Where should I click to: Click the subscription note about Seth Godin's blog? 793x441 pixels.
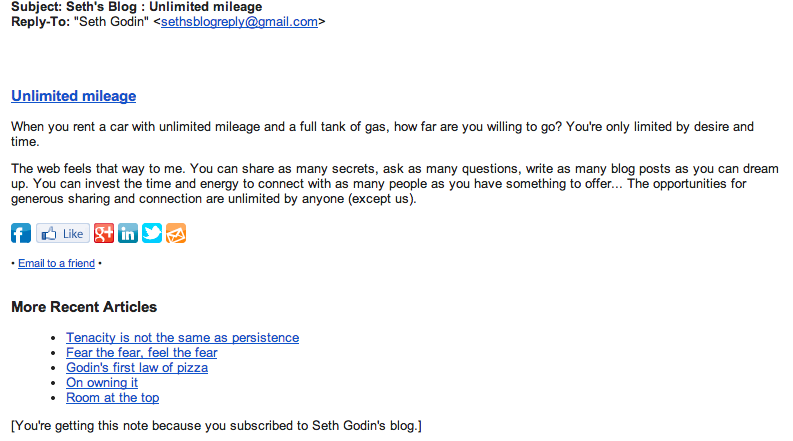click(x=216, y=426)
